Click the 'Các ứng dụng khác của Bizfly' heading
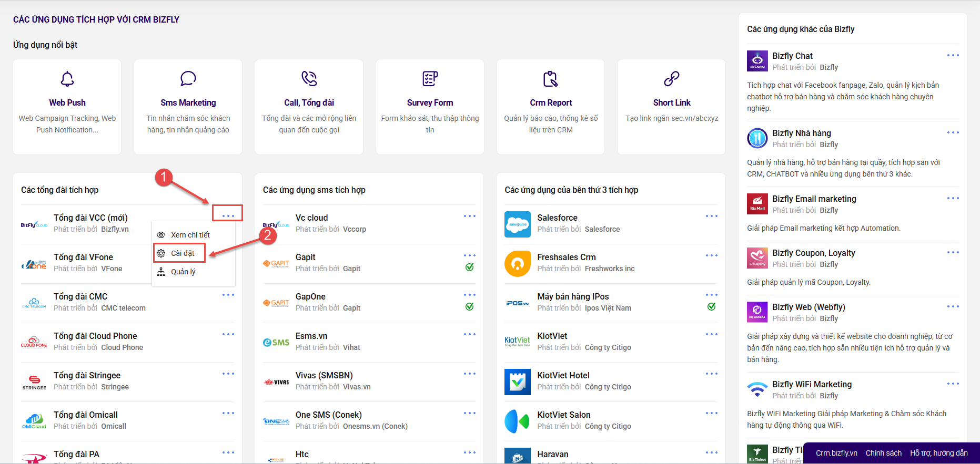 point(801,29)
